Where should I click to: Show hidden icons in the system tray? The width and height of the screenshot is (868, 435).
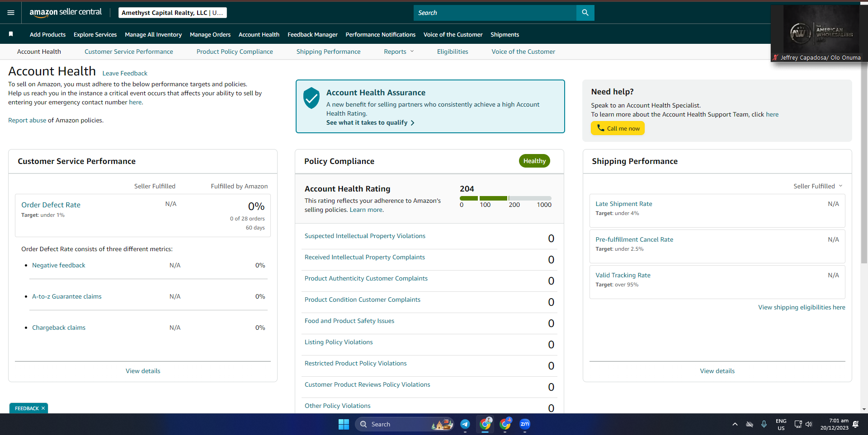point(735,424)
